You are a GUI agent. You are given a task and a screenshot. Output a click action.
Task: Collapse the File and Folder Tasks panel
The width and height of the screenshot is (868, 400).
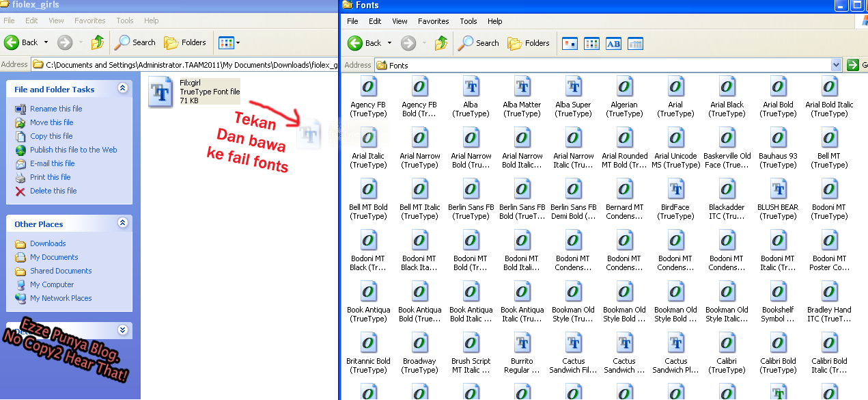123,88
